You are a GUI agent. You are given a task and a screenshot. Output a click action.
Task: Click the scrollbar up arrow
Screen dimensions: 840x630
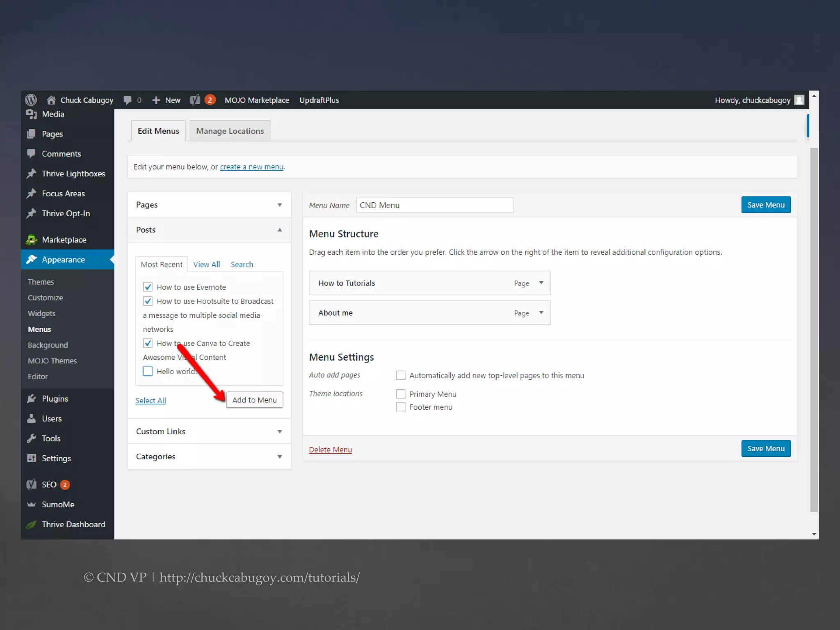click(814, 96)
